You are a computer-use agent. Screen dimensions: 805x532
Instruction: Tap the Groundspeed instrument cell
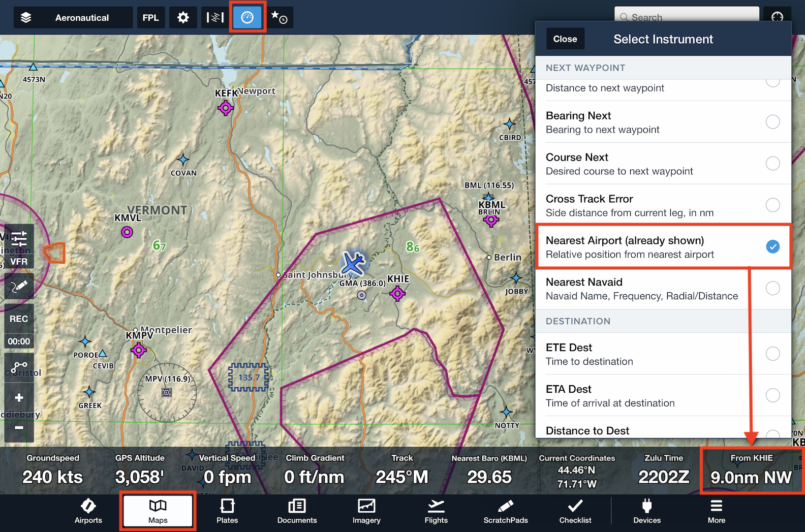53,470
